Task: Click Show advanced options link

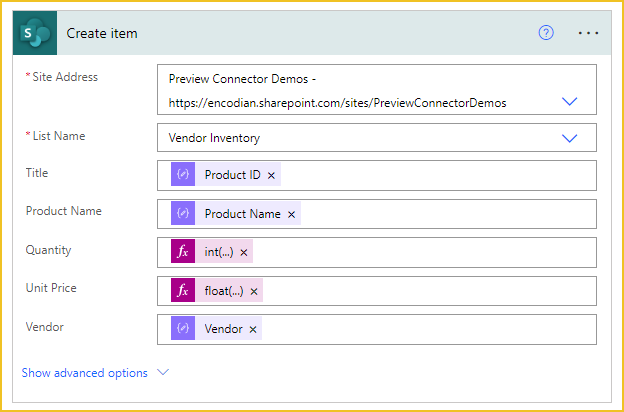Action: [84, 373]
